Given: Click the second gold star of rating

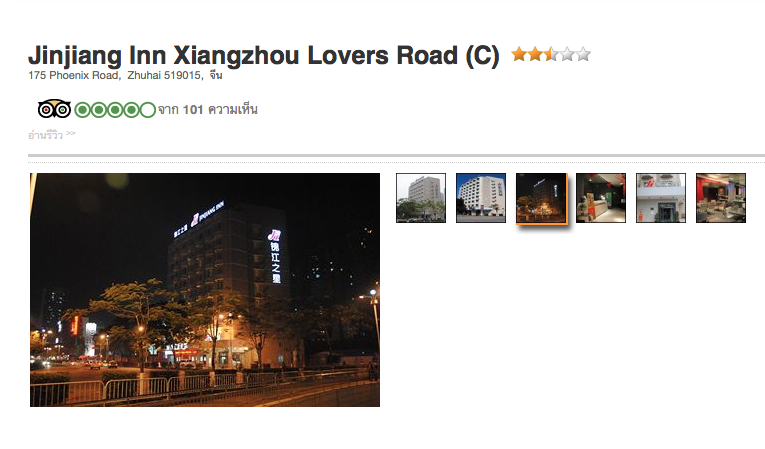Looking at the screenshot, I should [535, 54].
